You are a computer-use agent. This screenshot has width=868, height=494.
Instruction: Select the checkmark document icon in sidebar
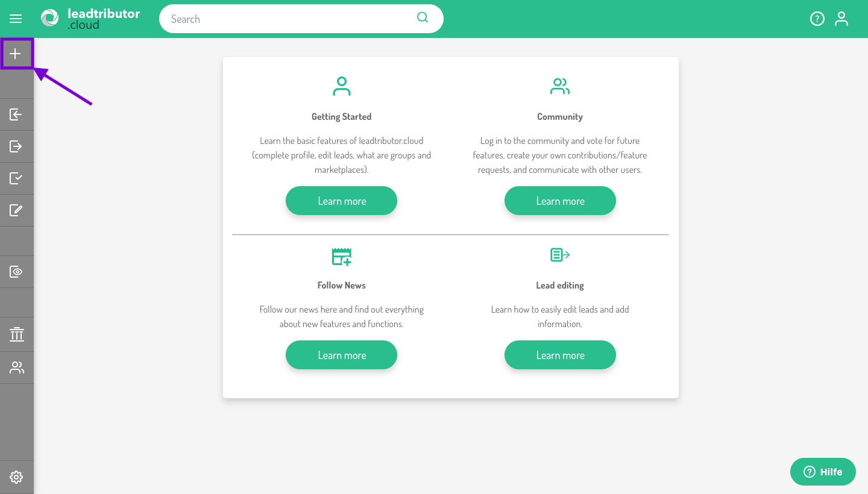pyautogui.click(x=16, y=178)
